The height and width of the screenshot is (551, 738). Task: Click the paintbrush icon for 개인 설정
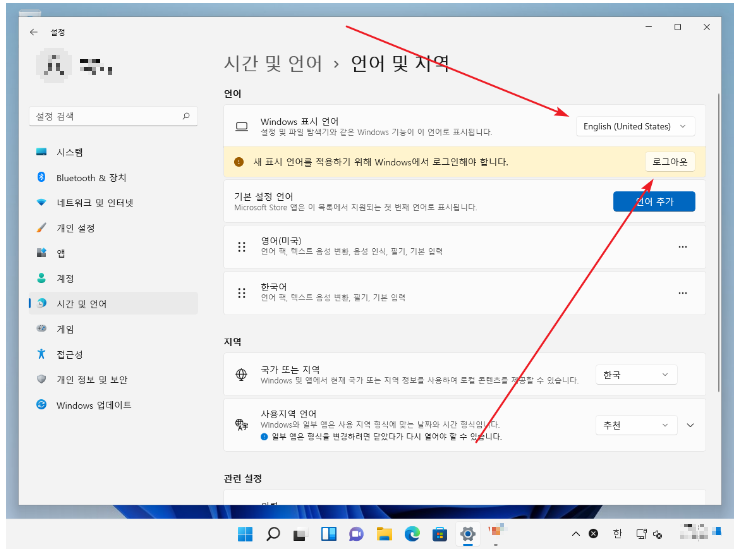point(41,228)
